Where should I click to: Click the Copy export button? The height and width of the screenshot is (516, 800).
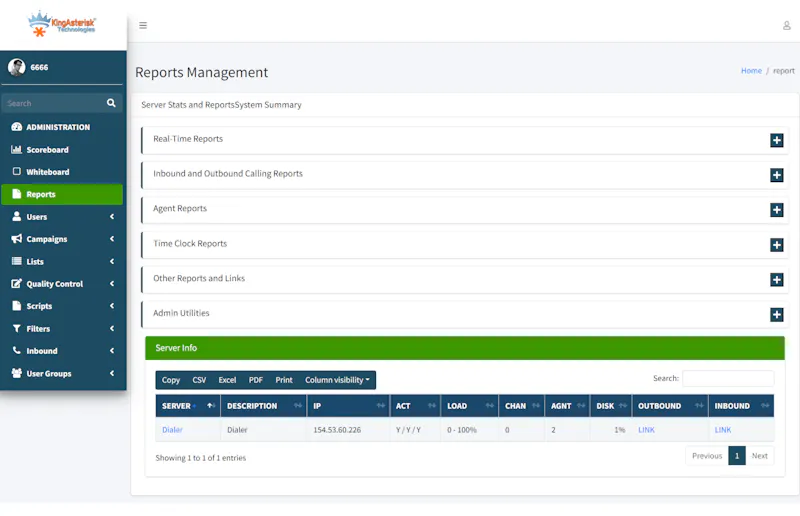coord(171,380)
